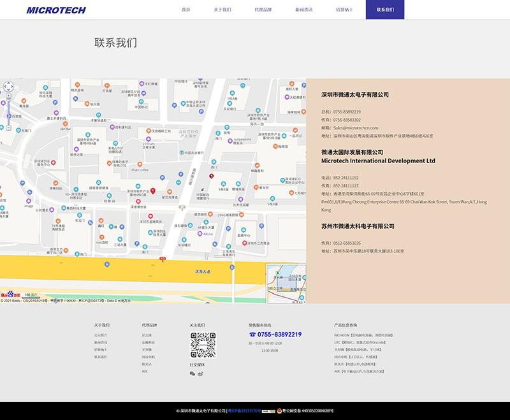Open footer AVX brand link under 代理品牌

coord(145,371)
